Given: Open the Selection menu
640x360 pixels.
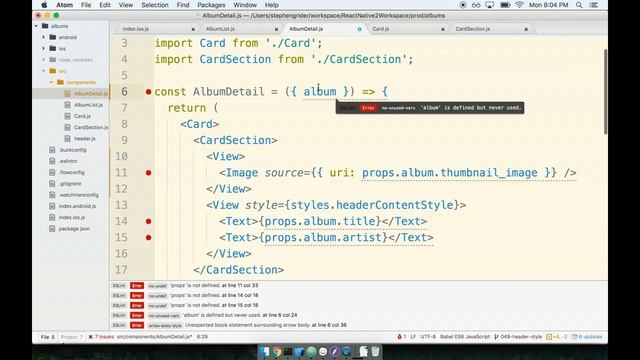Looking at the screenshot, I should point(155,5).
